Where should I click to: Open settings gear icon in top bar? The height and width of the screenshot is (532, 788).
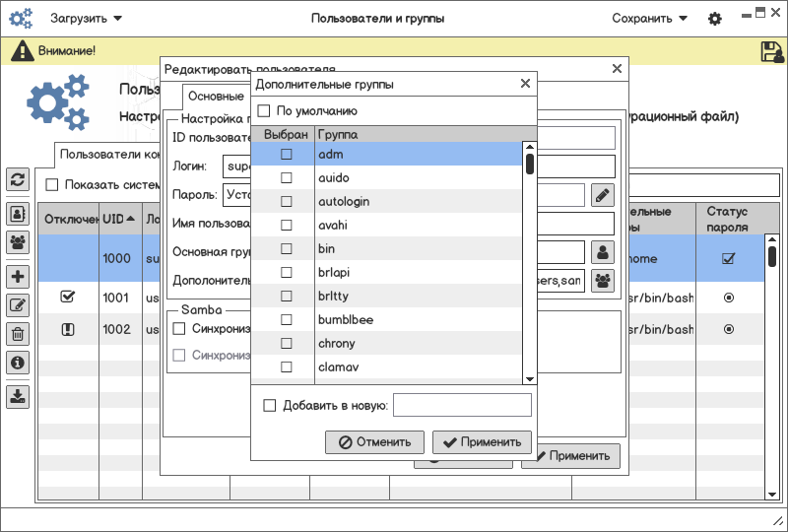click(715, 19)
